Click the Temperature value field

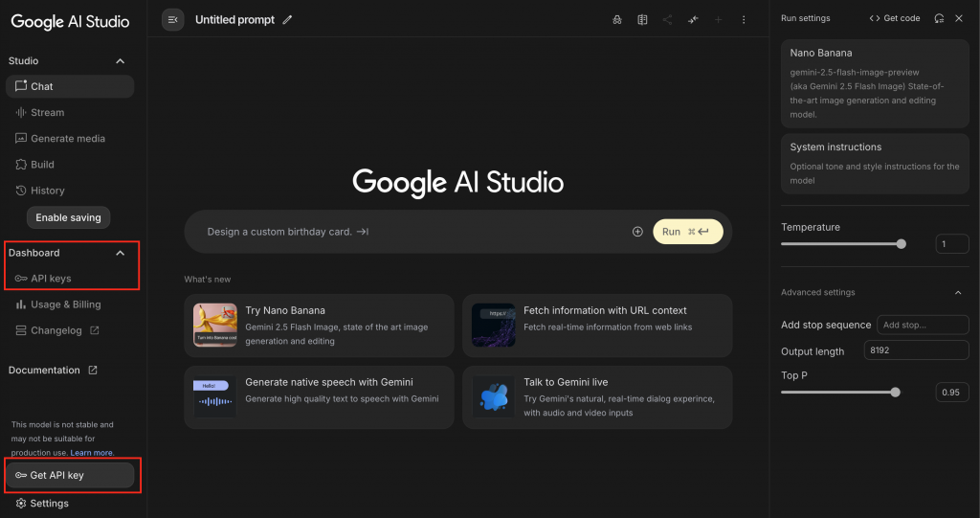[952, 244]
